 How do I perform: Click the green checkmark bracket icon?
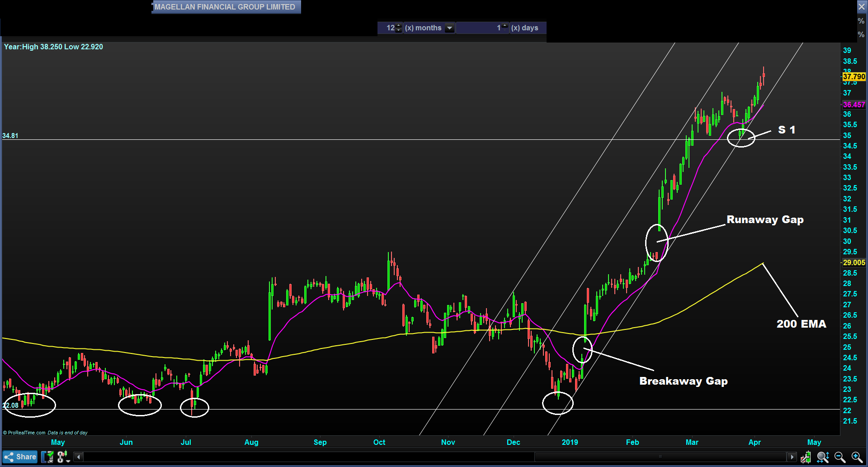pyautogui.click(x=47, y=457)
